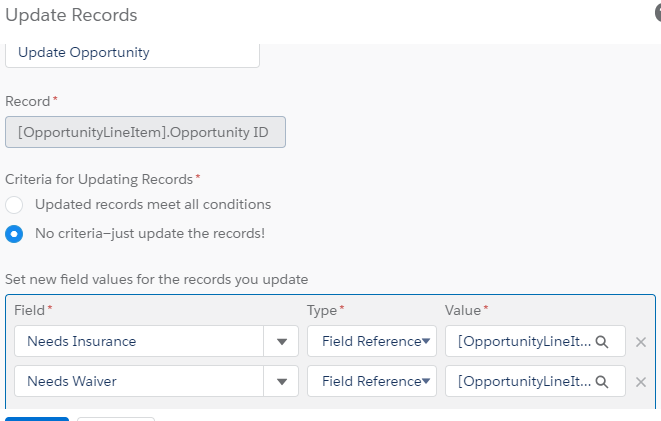Image resolution: width=661 pixels, height=421 pixels.
Task: Open Type dropdown in Needs Waiver row
Action: (371, 381)
